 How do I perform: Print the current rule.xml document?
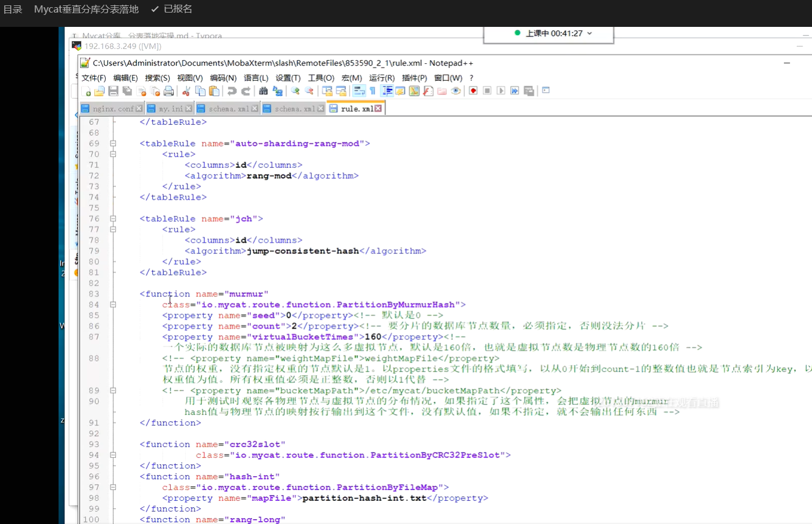[168, 91]
